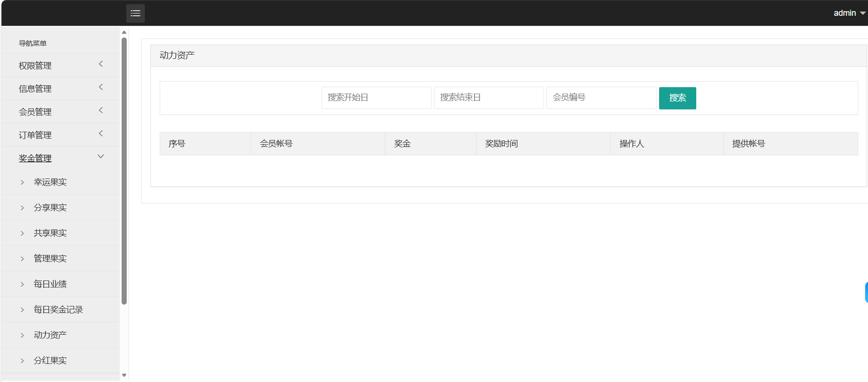Go to the 分享果实 page
868x382 pixels.
point(50,208)
